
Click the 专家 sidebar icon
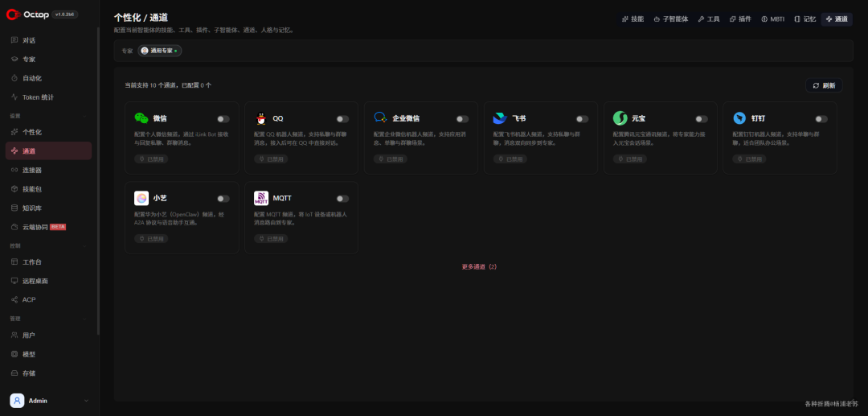pyautogui.click(x=14, y=60)
